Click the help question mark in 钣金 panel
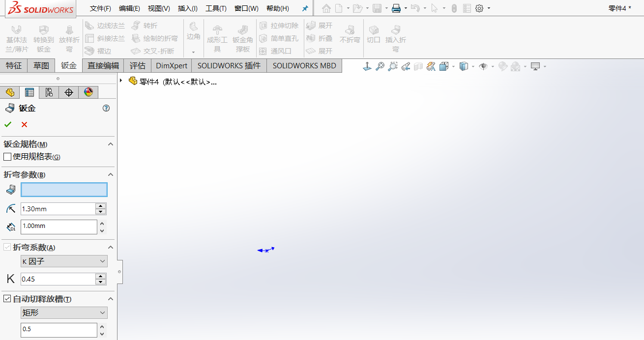 click(x=106, y=109)
